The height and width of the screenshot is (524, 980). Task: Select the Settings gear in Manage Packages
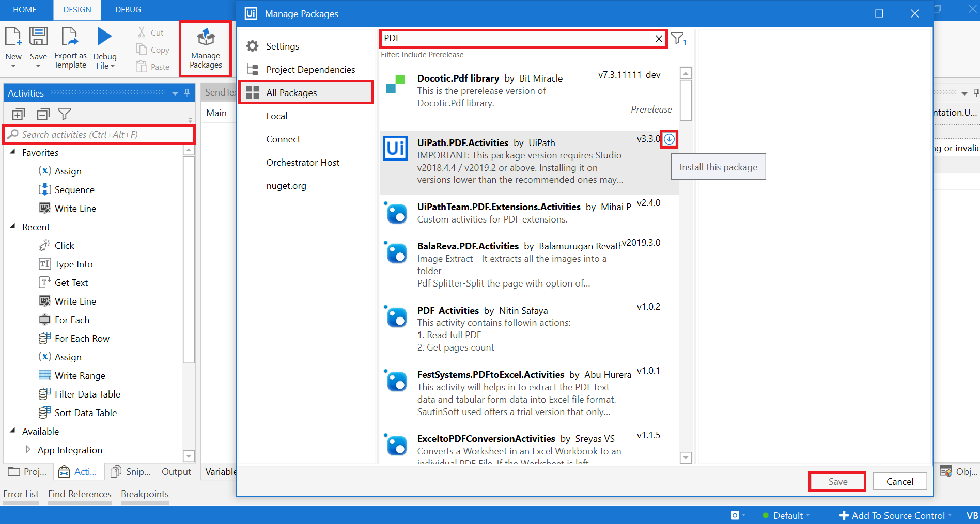click(x=252, y=46)
